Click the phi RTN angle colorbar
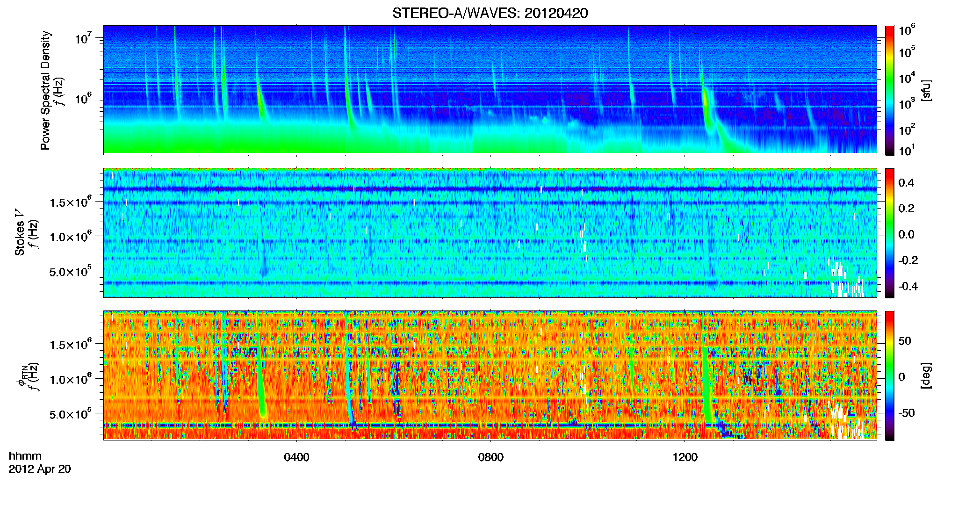The width and height of the screenshot is (980, 505). coord(889,375)
